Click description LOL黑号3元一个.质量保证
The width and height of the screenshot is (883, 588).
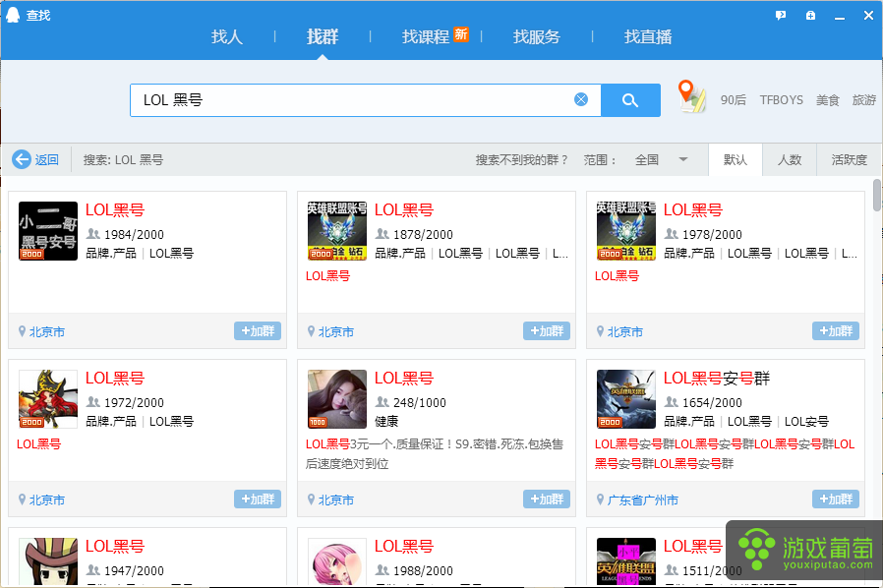click(435, 454)
